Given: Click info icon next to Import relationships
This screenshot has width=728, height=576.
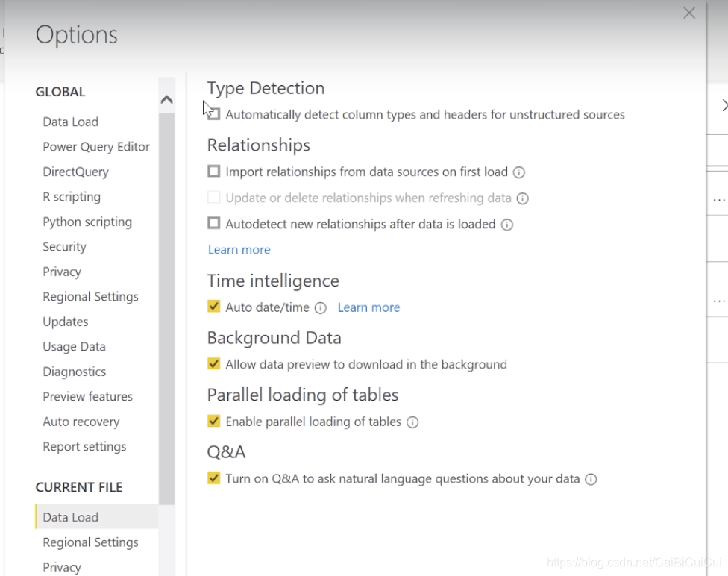Looking at the screenshot, I should click(518, 172).
